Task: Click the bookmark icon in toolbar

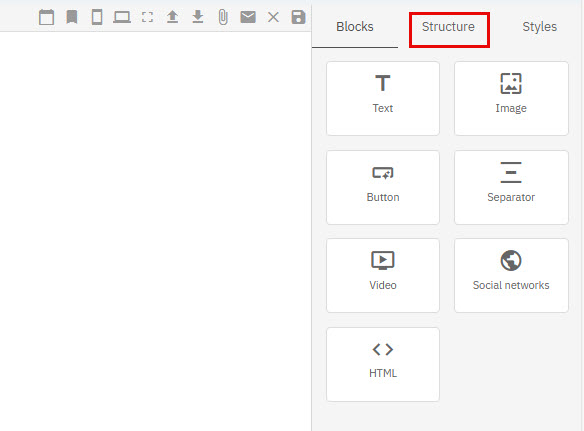Action: coord(72,17)
